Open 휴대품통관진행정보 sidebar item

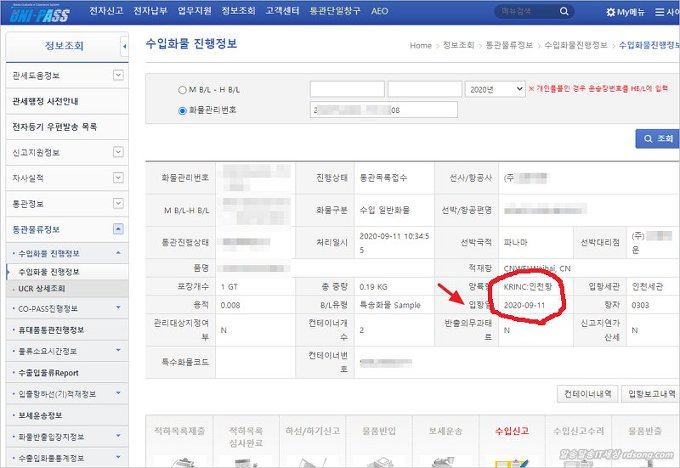pos(67,330)
